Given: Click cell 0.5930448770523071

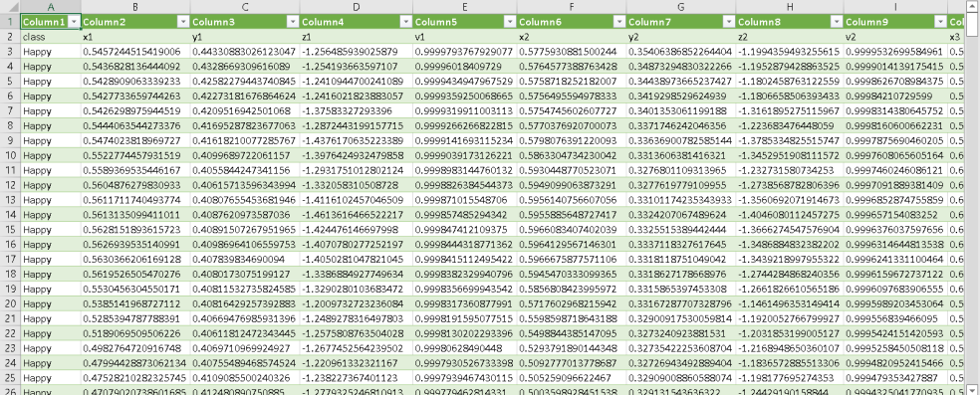Looking at the screenshot, I should [572, 170].
